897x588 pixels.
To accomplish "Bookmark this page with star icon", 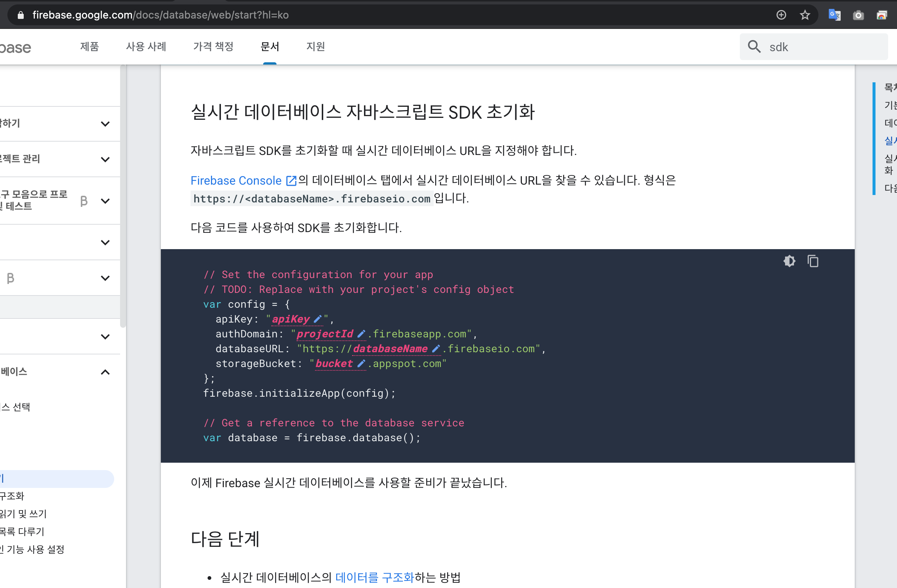I will [x=805, y=15].
